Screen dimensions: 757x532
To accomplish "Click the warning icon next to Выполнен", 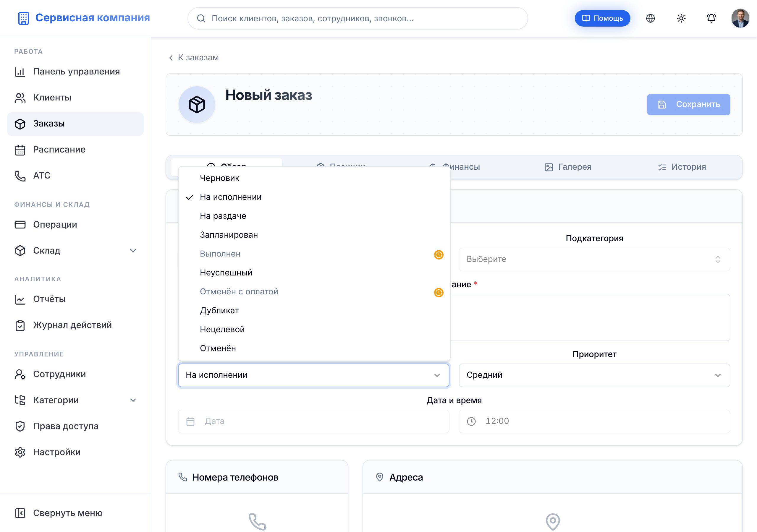I will (439, 254).
